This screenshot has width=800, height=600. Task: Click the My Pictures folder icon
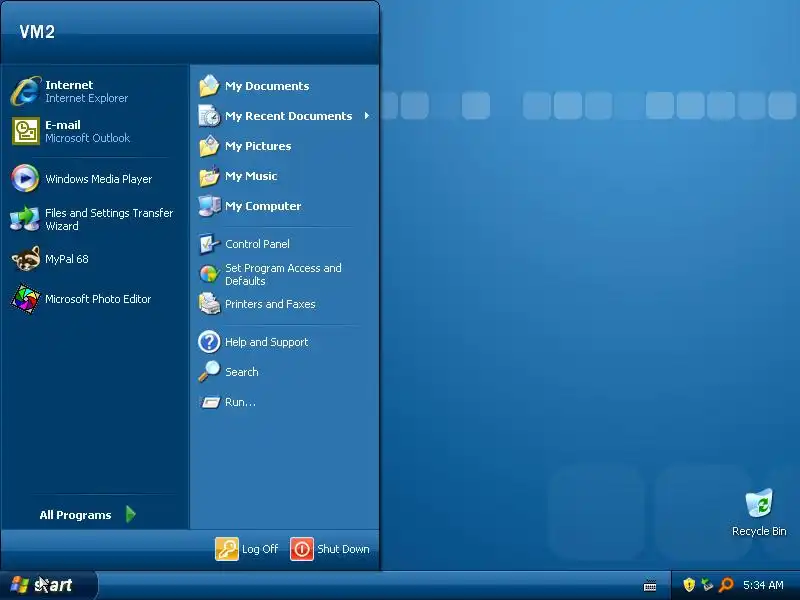tap(209, 146)
